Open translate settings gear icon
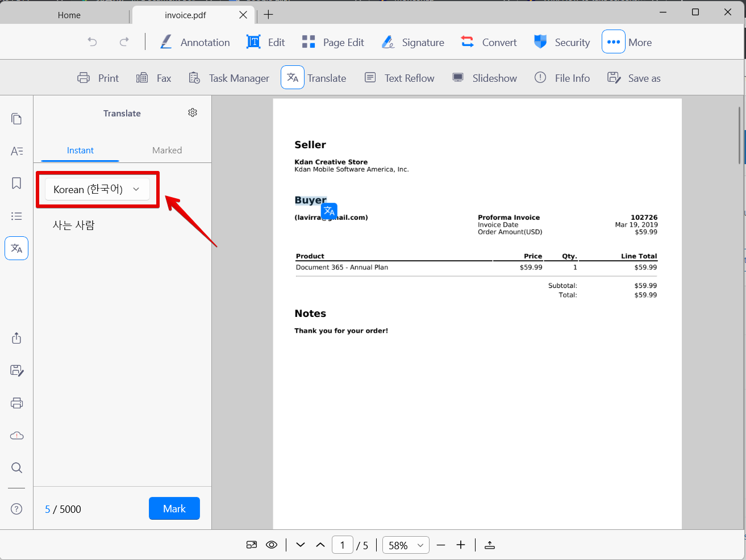The image size is (746, 560). point(193,112)
